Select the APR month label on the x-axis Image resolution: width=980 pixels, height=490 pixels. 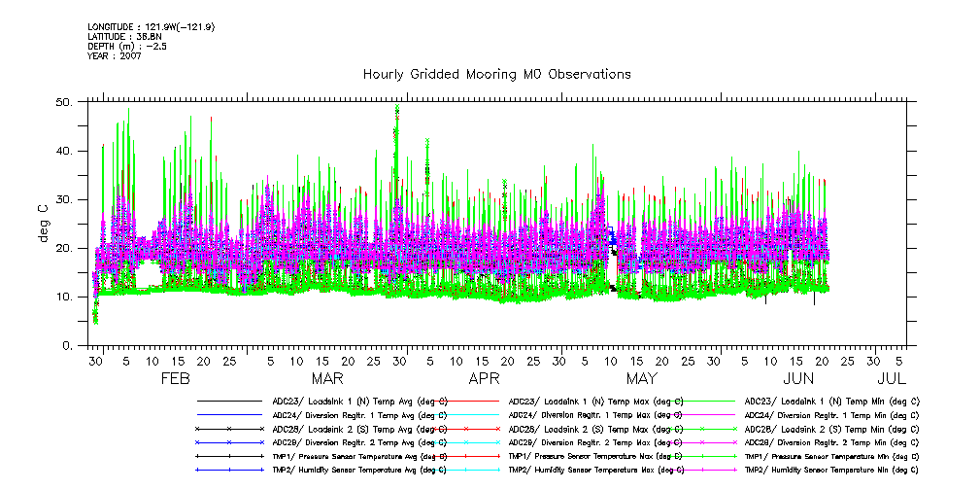(484, 379)
